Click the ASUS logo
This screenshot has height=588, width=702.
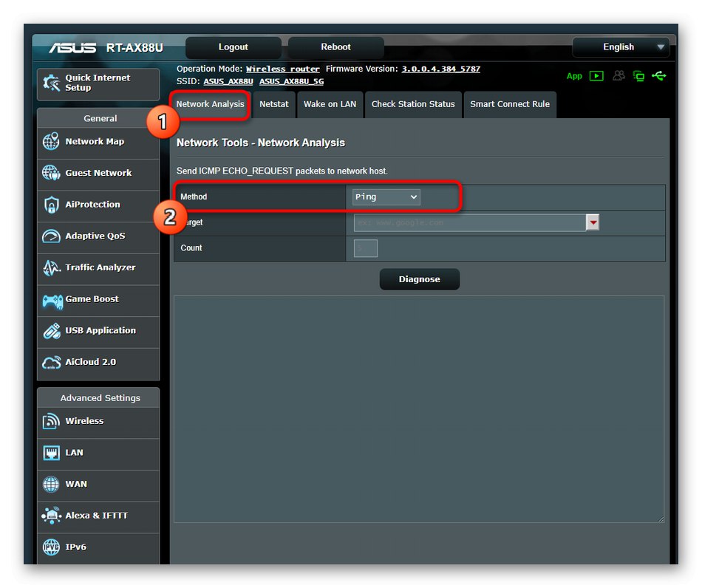tap(72, 47)
